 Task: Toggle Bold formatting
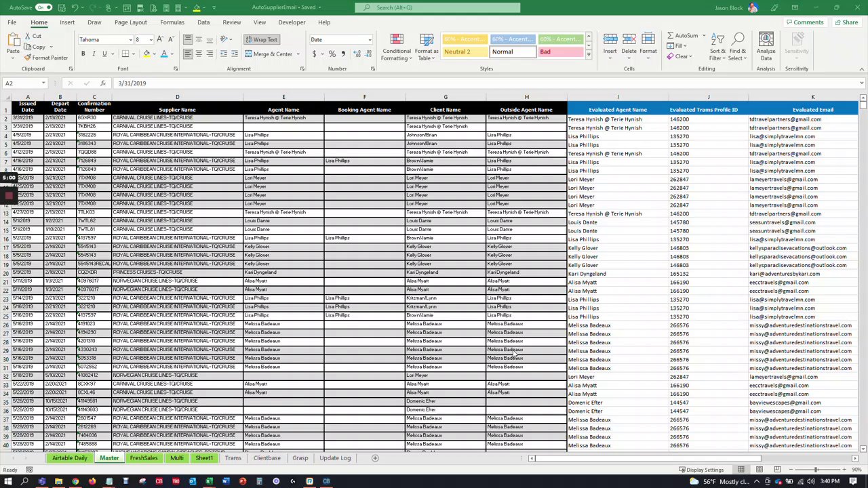pos(83,54)
